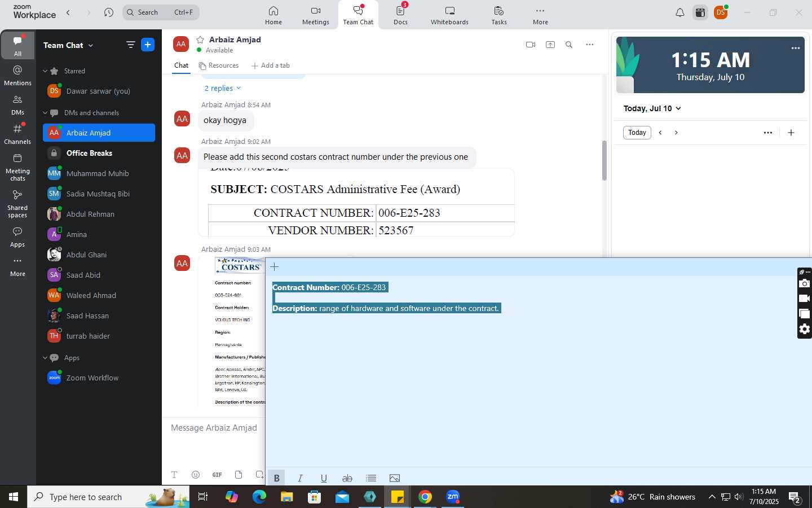Star the Arbaiz Amjad chat
Image resolution: width=812 pixels, height=508 pixels.
coord(200,40)
